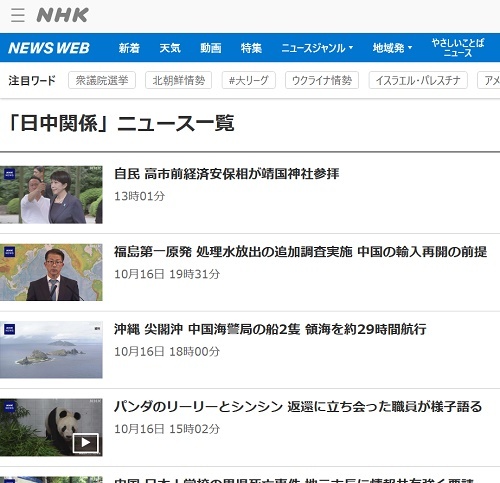This screenshot has width=500, height=483.
Task: Select the ウクライナ情勢 keyword tag
Action: click(322, 80)
